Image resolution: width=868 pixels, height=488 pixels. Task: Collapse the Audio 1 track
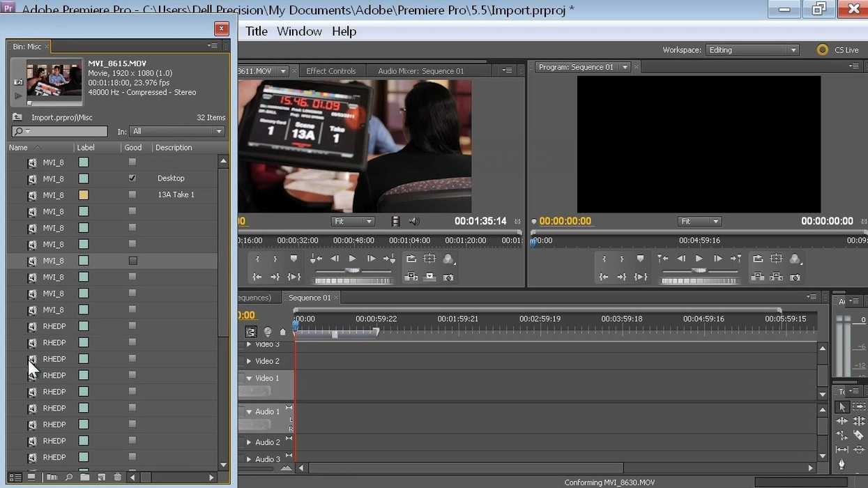click(x=249, y=411)
